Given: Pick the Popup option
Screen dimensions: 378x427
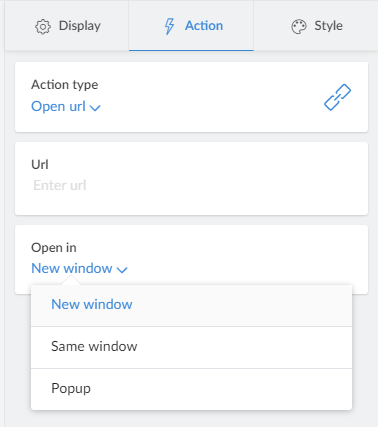Looking at the screenshot, I should point(191,389).
